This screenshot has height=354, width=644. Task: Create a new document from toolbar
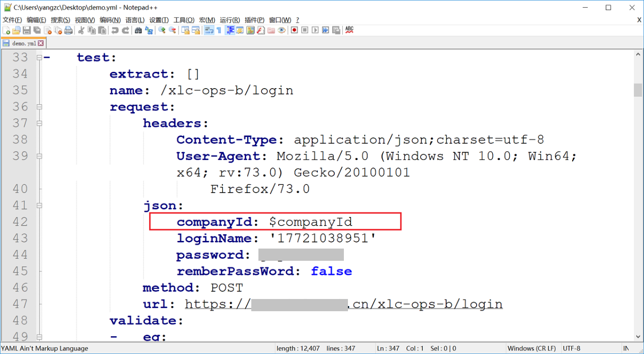click(7, 31)
